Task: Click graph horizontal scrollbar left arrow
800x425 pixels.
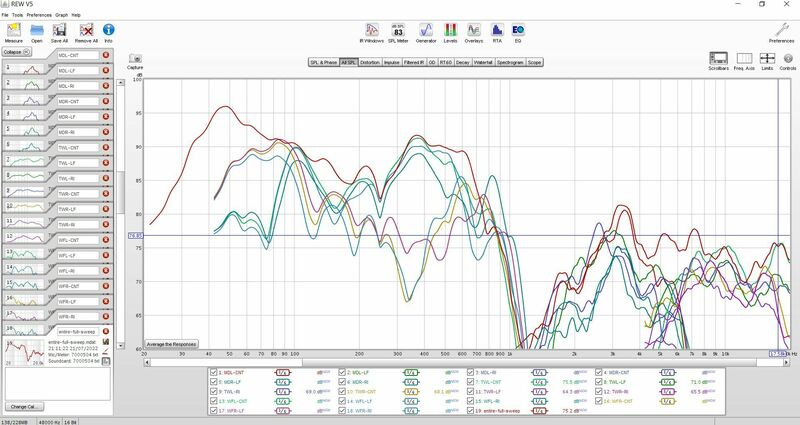Action: pyautogui.click(x=147, y=362)
